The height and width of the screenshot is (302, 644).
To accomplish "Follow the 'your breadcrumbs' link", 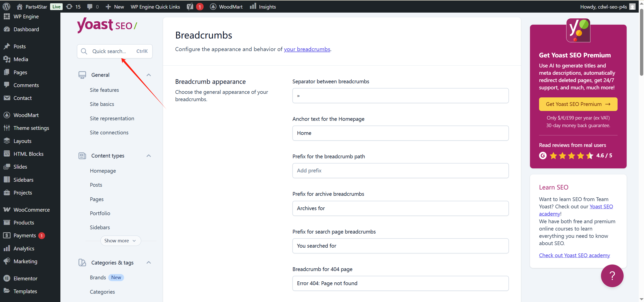I will tap(307, 49).
